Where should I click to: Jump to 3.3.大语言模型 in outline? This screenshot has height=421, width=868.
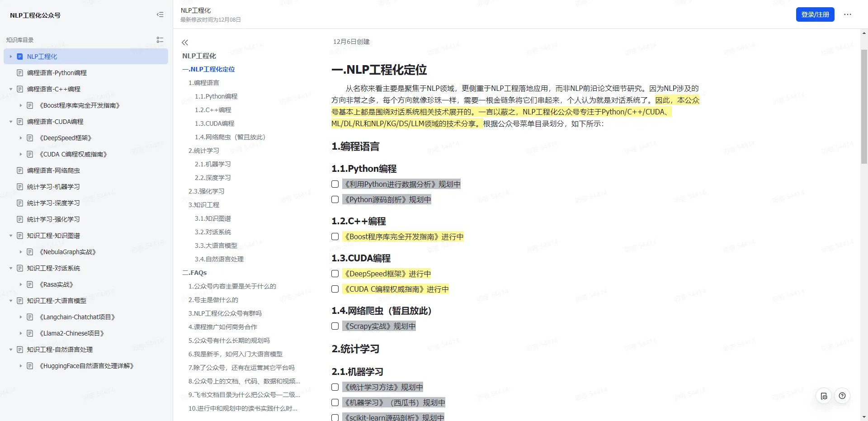tap(216, 246)
